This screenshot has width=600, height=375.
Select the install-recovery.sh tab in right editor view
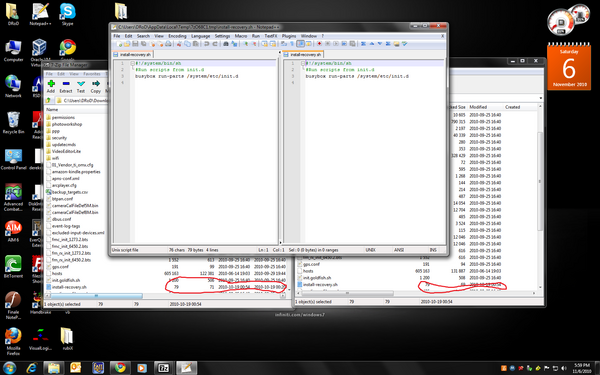point(303,55)
